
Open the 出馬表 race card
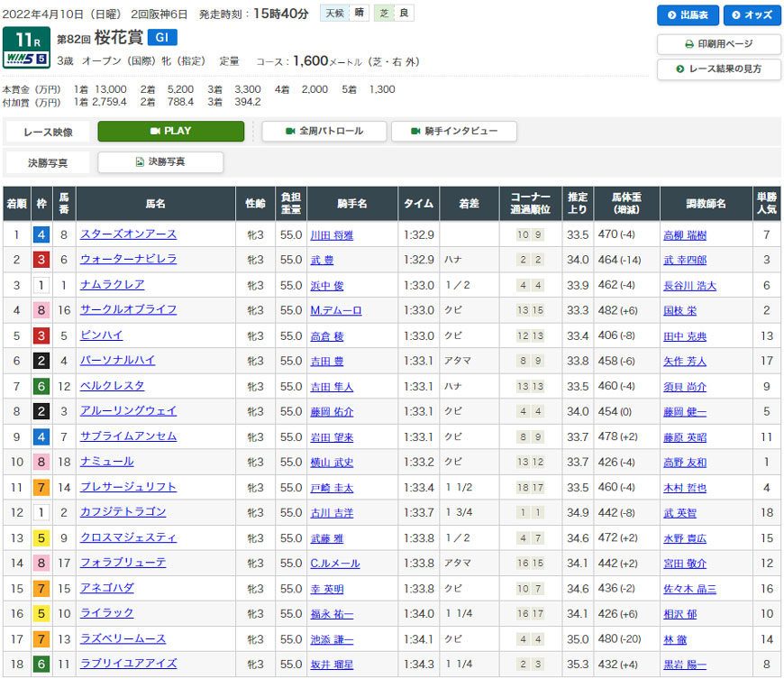coord(688,15)
